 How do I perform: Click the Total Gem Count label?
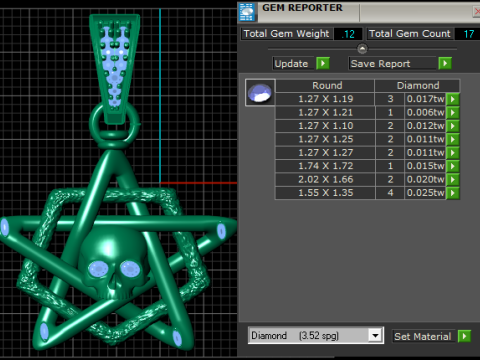coord(410,34)
